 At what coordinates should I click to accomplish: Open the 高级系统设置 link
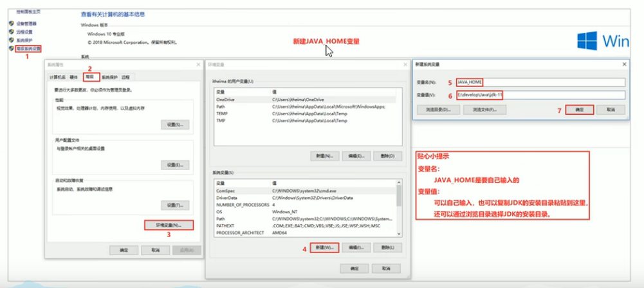(x=29, y=48)
